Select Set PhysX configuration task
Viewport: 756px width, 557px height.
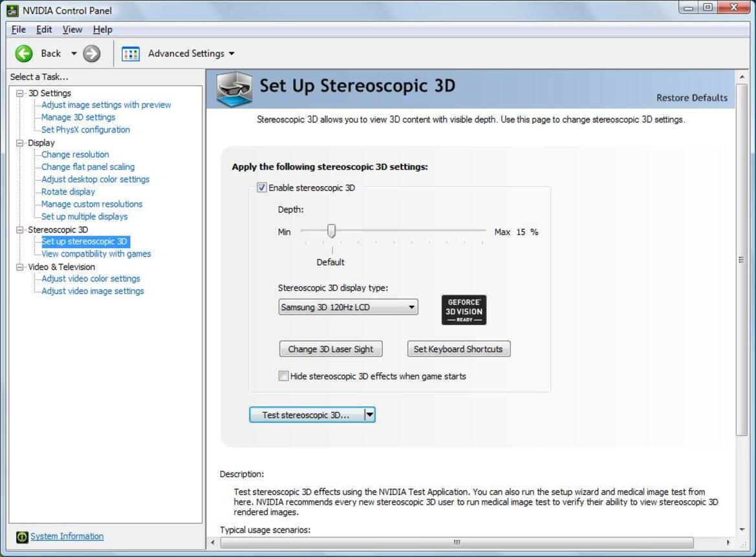85,130
